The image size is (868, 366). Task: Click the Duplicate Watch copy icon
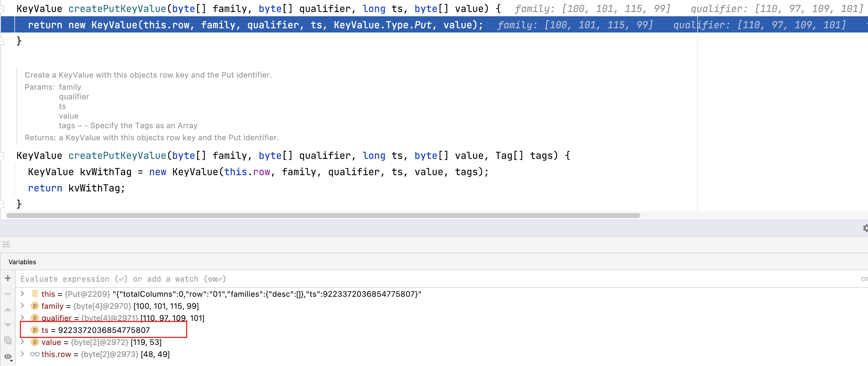(x=8, y=340)
